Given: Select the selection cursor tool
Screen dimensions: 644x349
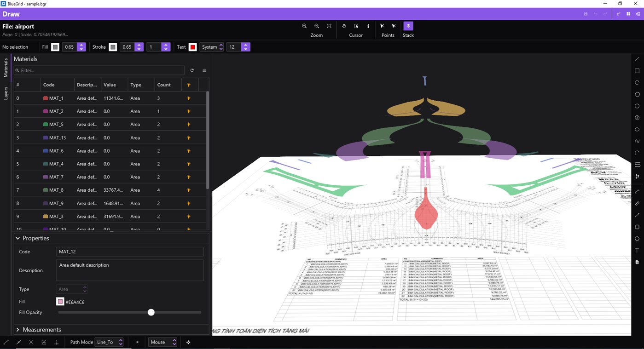Looking at the screenshot, I should pos(356,26).
